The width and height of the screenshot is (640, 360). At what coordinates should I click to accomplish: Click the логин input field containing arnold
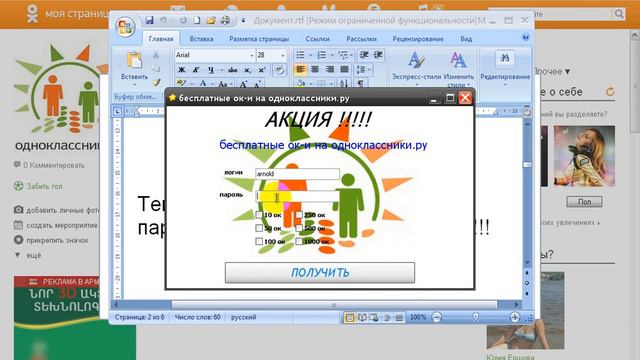pos(297,173)
